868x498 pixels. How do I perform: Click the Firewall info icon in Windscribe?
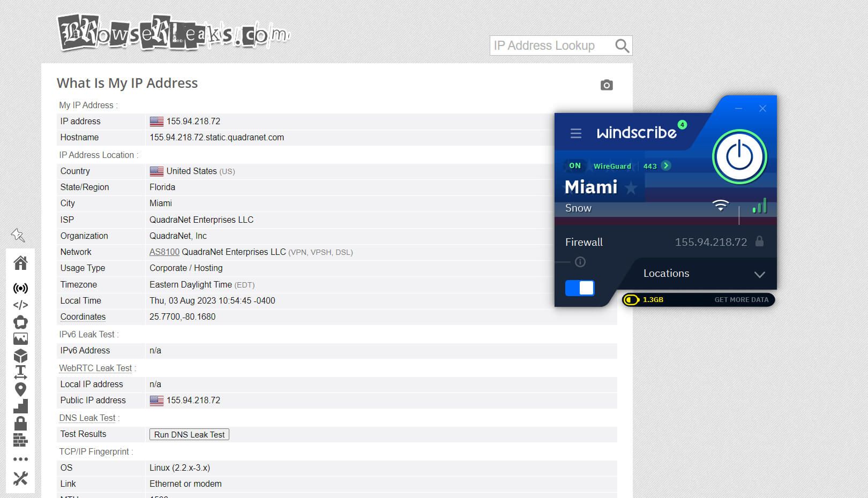click(x=580, y=262)
